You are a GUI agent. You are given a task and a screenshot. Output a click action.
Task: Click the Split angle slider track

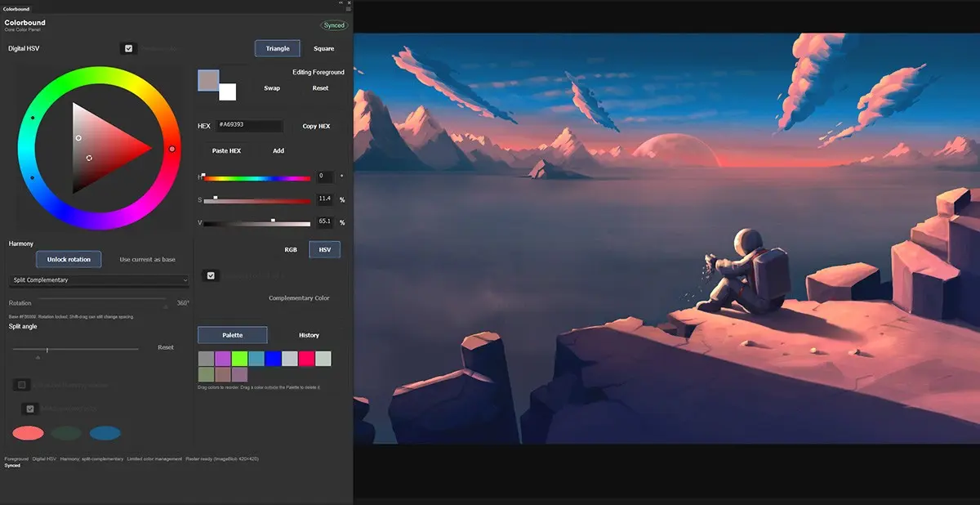(76, 350)
